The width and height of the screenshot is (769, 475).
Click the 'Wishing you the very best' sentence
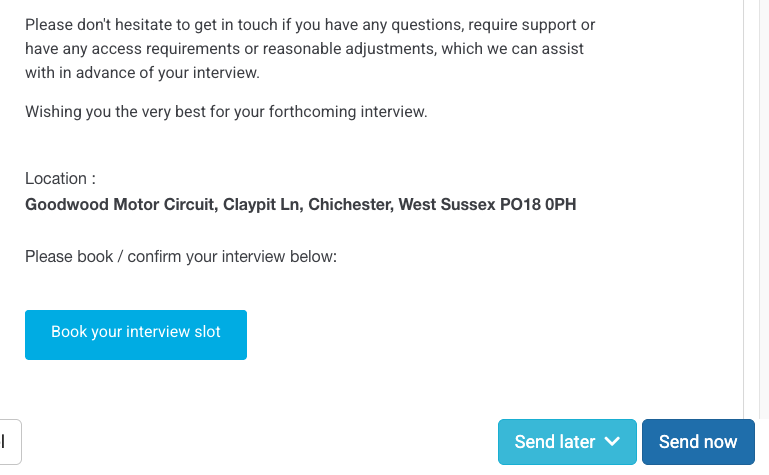(x=226, y=112)
